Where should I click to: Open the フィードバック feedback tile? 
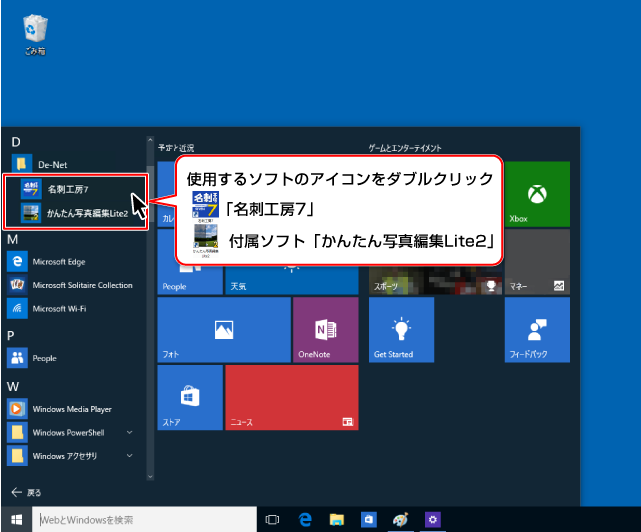click(537, 330)
